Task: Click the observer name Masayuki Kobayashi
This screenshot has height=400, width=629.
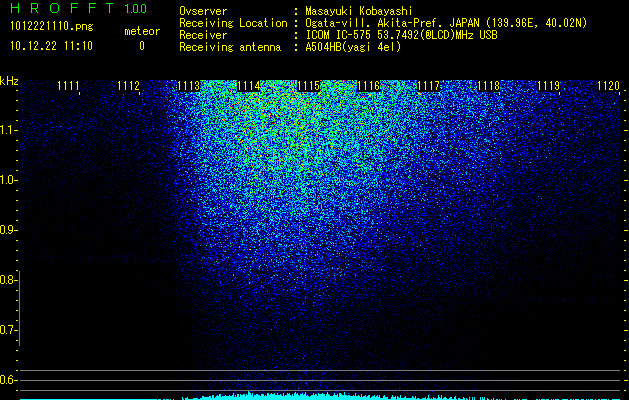Action: (x=359, y=11)
